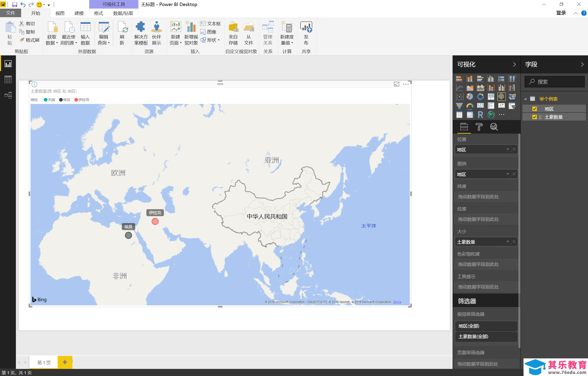Select the slicer visual
The image size is (588, 376).
click(512, 106)
